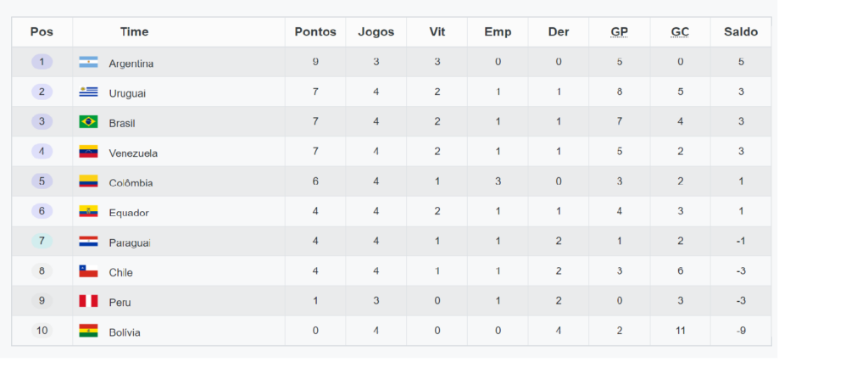
Task: Sort table by Saldo header
Action: (741, 32)
